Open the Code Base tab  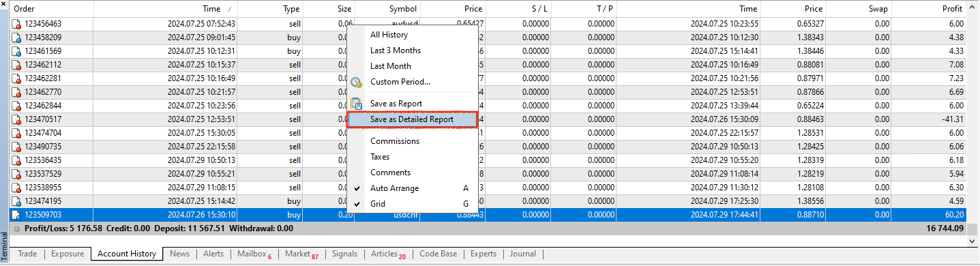pyautogui.click(x=439, y=254)
